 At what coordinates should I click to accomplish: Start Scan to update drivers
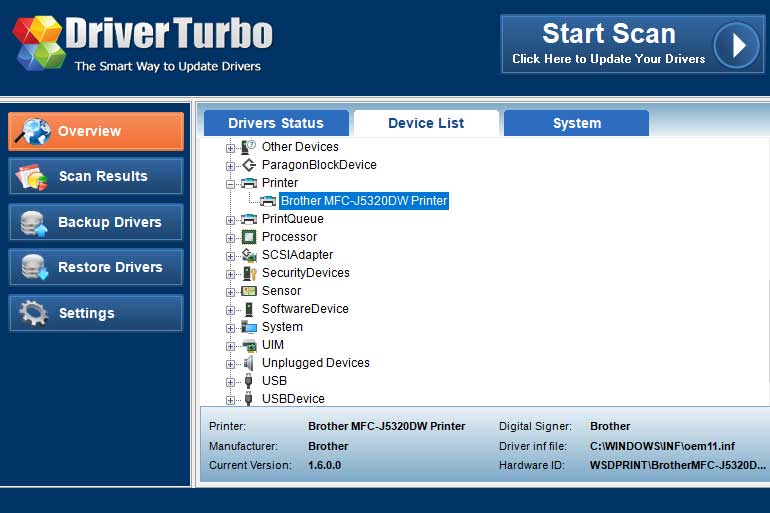pos(632,44)
